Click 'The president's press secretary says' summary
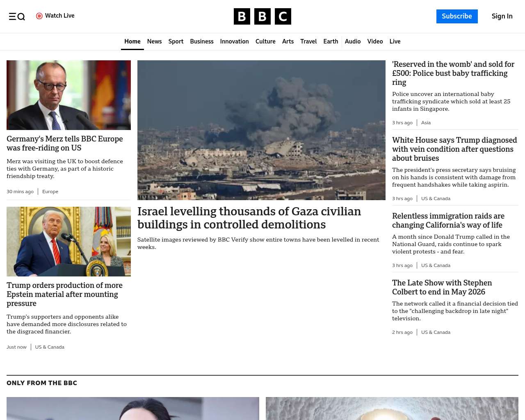Image resolution: width=525 pixels, height=420 pixels. pyautogui.click(x=454, y=177)
